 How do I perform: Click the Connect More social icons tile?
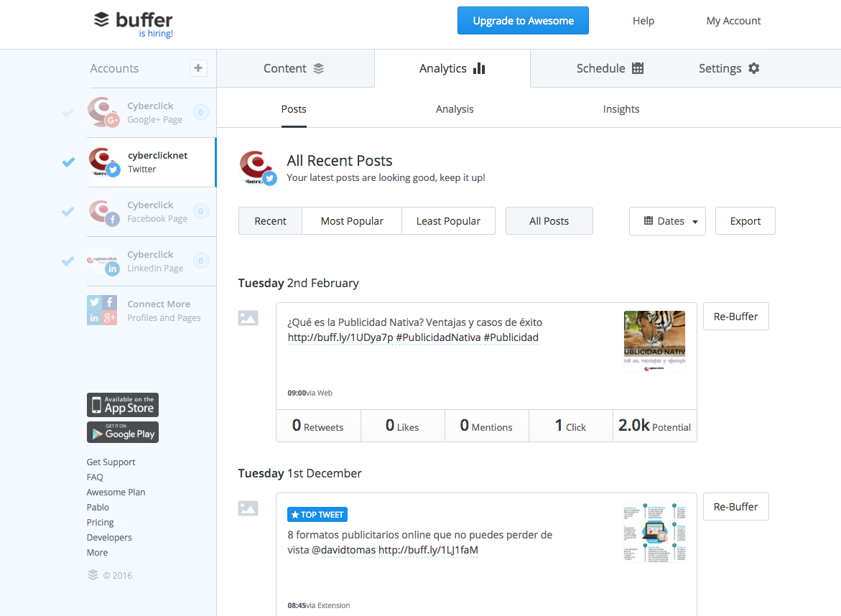tap(102, 310)
